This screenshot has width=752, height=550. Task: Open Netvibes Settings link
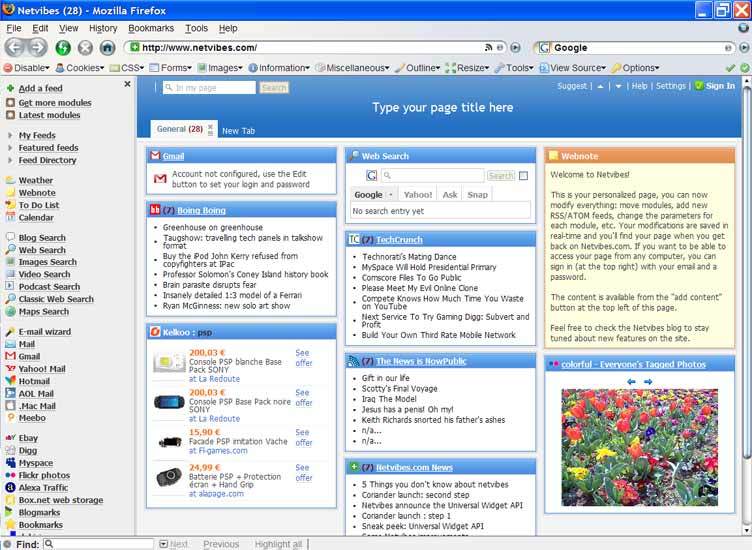(x=670, y=86)
